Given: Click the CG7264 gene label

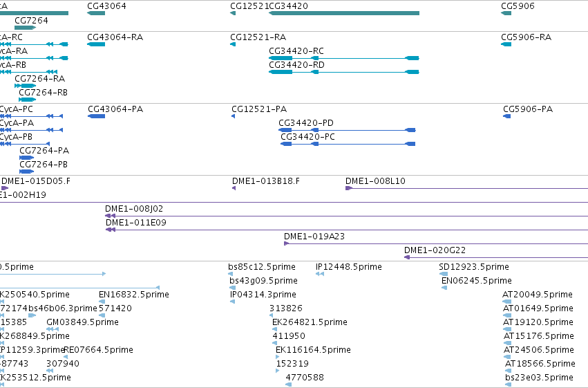Looking at the screenshot, I should pyautogui.click(x=32, y=21).
